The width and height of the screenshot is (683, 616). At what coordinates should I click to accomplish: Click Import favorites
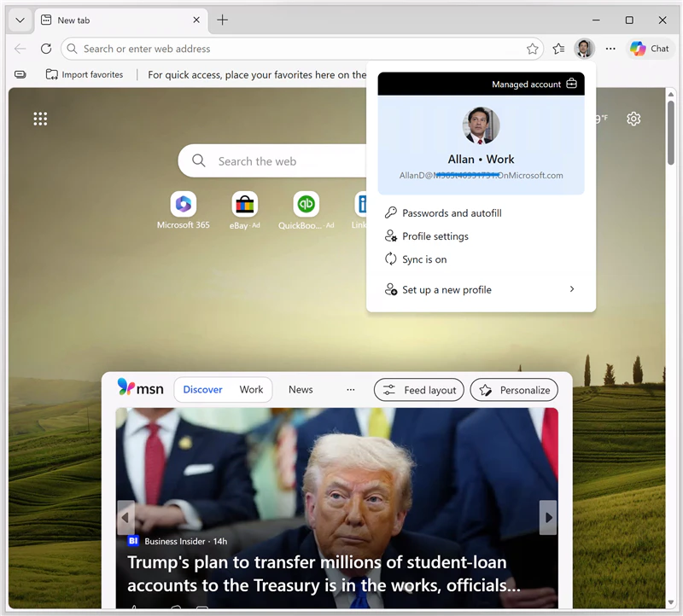[x=85, y=74]
